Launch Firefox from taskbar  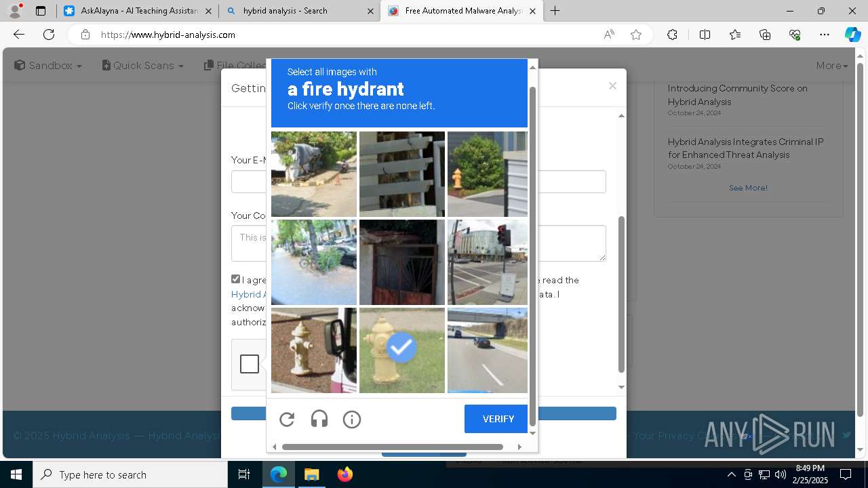pos(344,474)
